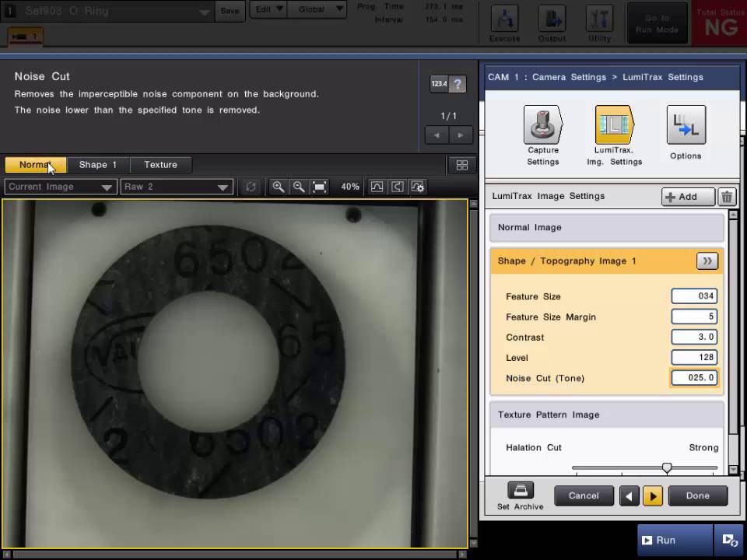Click the Feature Size value field
The image size is (747, 560).
click(694, 296)
